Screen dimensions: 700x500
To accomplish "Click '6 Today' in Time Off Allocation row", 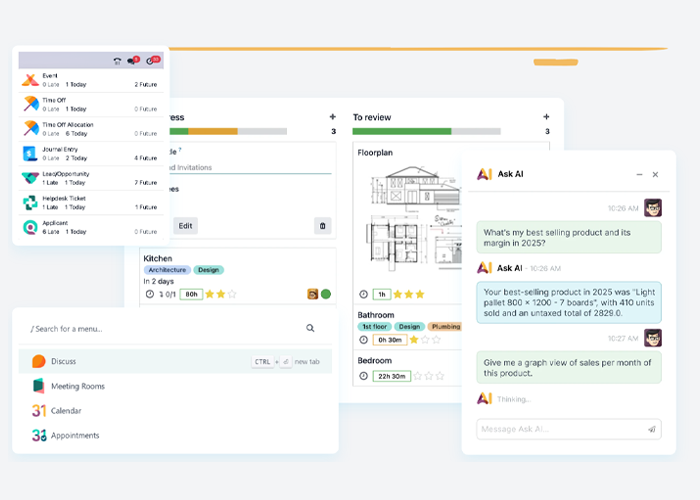I will coord(76,133).
